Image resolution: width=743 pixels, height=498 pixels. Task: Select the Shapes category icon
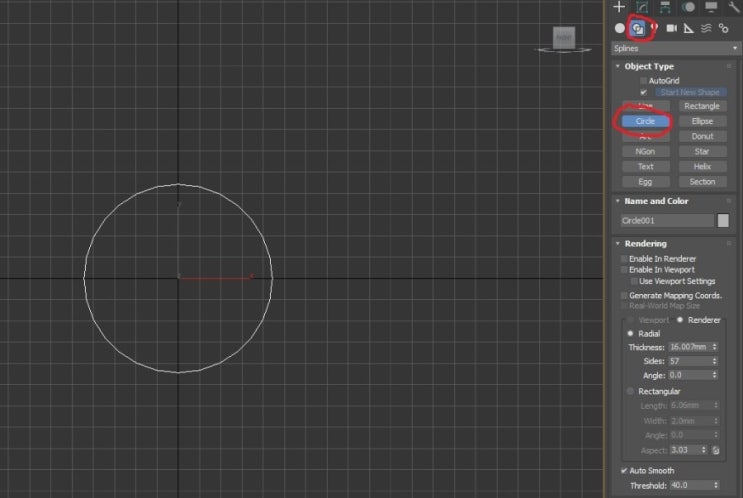pyautogui.click(x=637, y=28)
